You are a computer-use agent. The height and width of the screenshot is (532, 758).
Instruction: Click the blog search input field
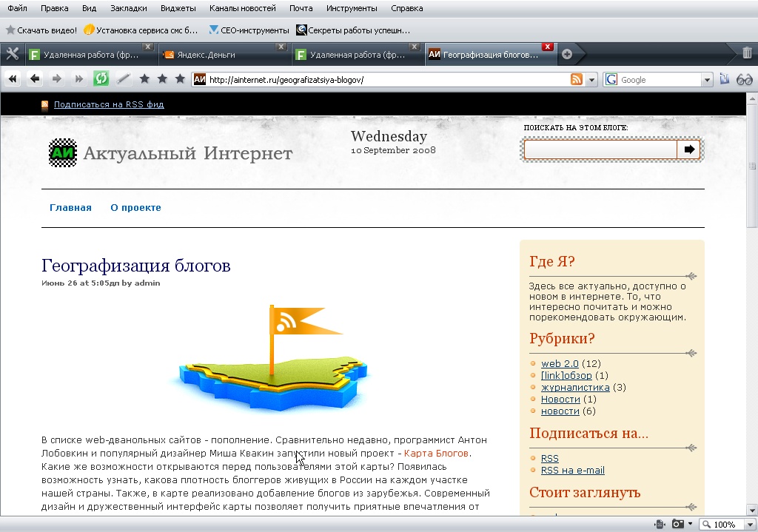pos(600,149)
